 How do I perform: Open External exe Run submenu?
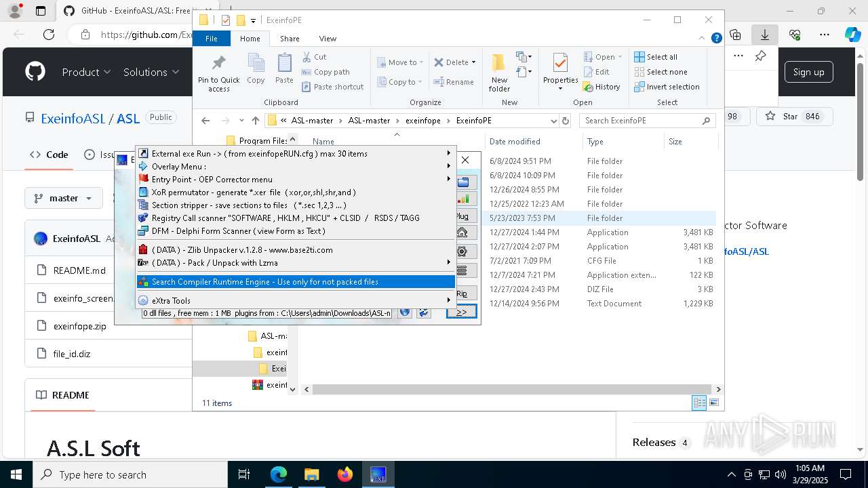[295, 154]
